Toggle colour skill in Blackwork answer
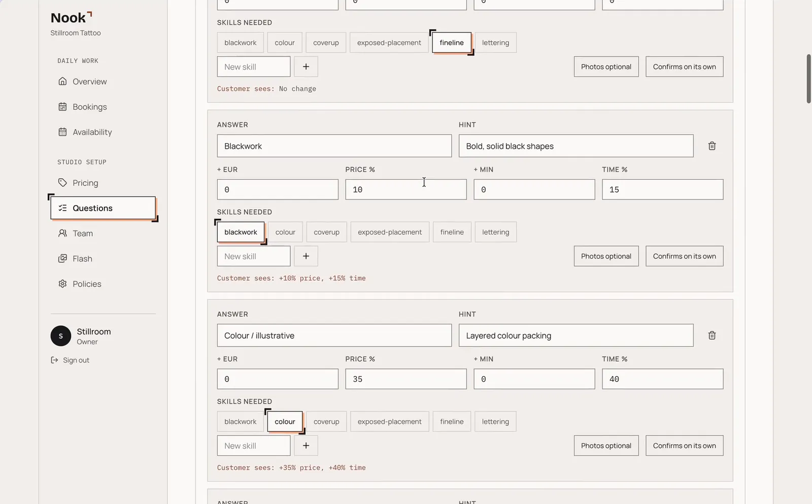 click(x=285, y=232)
